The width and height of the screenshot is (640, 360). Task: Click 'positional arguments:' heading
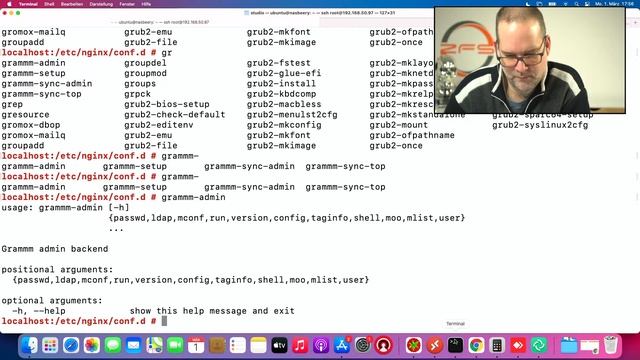coord(57,269)
